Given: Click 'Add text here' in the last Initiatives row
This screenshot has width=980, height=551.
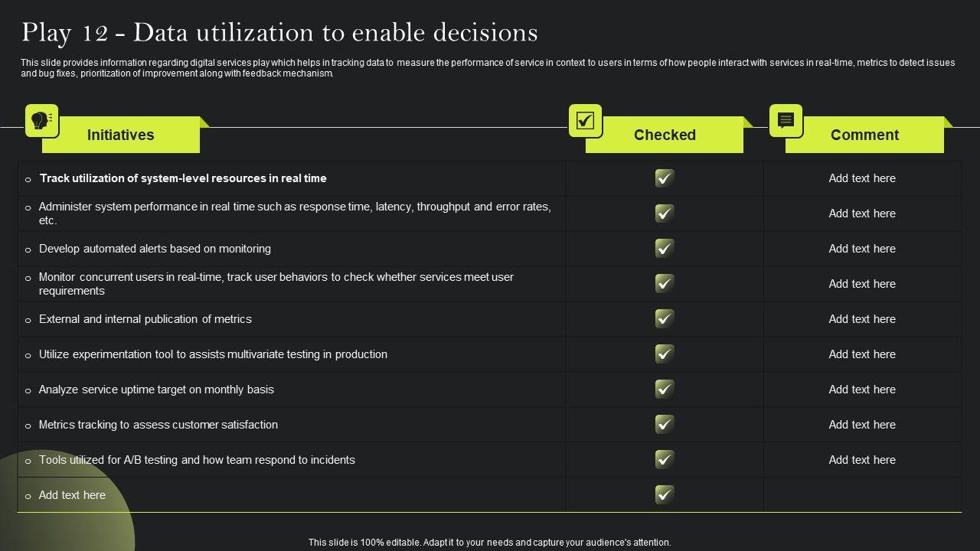Looking at the screenshot, I should tap(72, 495).
